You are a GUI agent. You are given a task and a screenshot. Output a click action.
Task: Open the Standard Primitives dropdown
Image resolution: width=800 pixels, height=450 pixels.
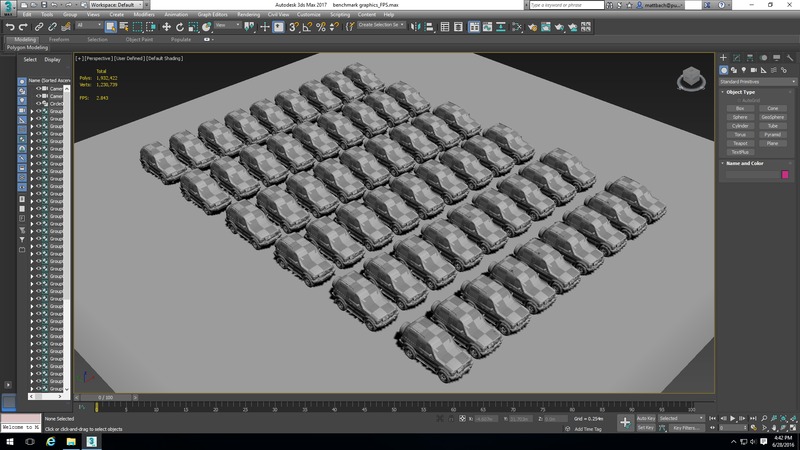point(756,81)
